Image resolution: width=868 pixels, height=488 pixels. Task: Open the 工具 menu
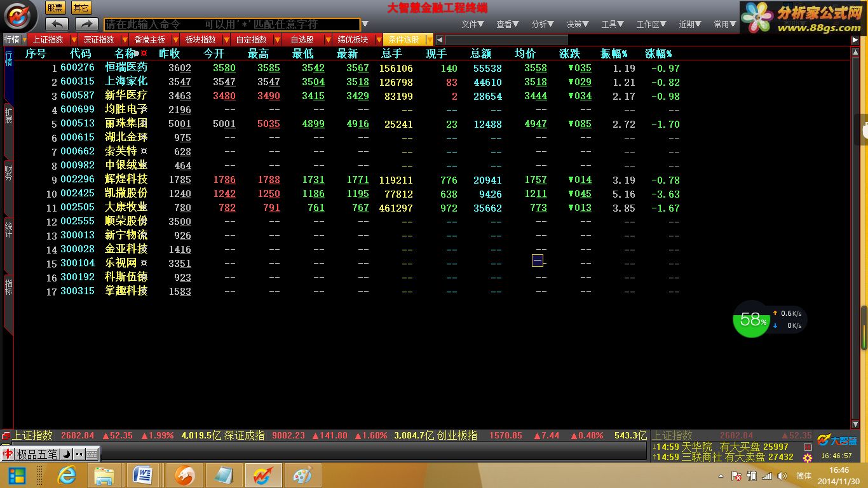click(x=613, y=24)
